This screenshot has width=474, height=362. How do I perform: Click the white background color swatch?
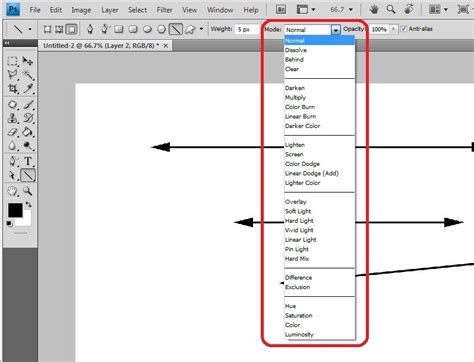pos(27,220)
